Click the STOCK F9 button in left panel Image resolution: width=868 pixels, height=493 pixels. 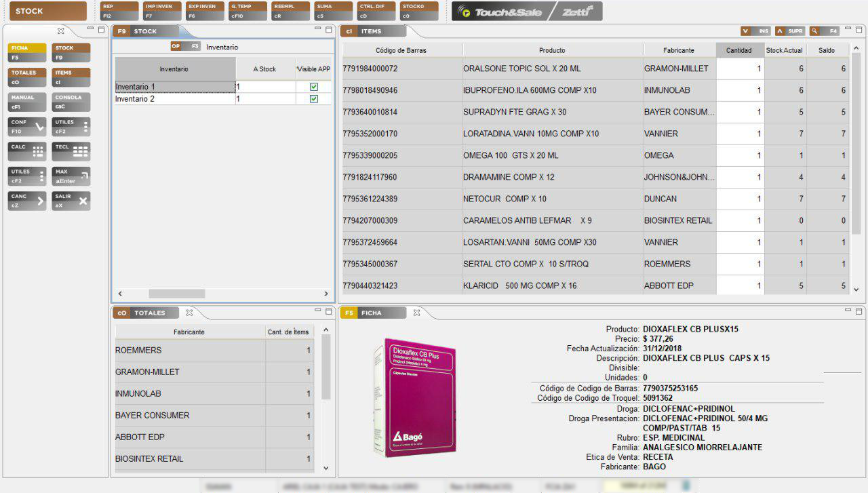(71, 53)
